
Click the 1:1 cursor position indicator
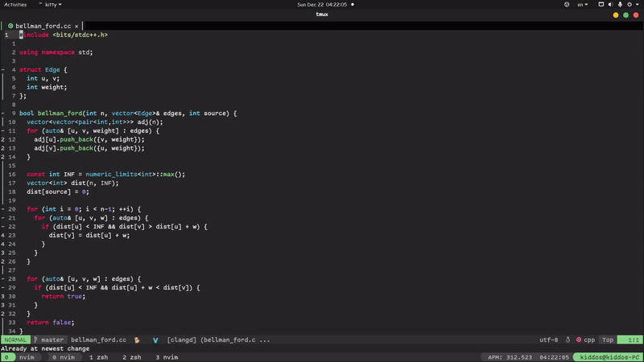click(x=630, y=339)
